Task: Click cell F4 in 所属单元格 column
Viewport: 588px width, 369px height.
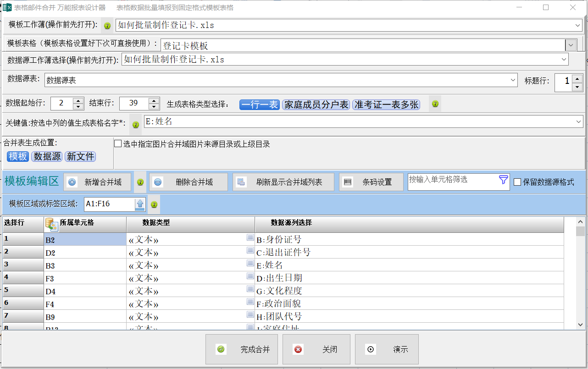Action: tap(85, 303)
